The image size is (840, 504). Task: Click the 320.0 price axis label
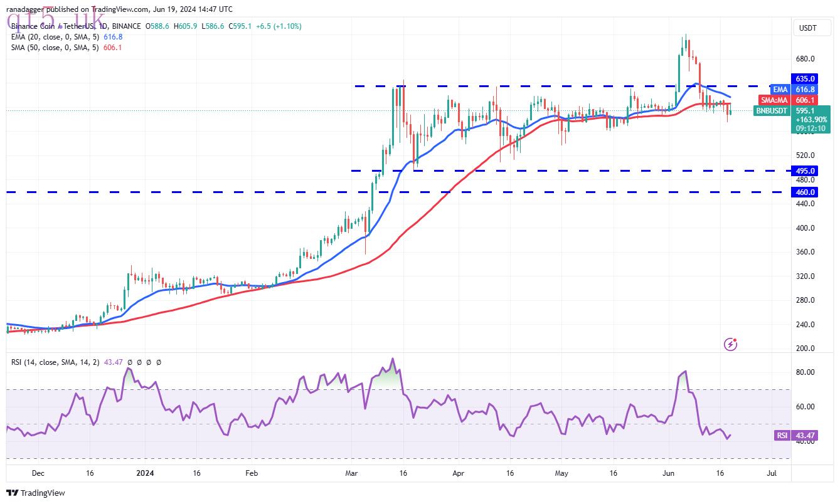805,276
